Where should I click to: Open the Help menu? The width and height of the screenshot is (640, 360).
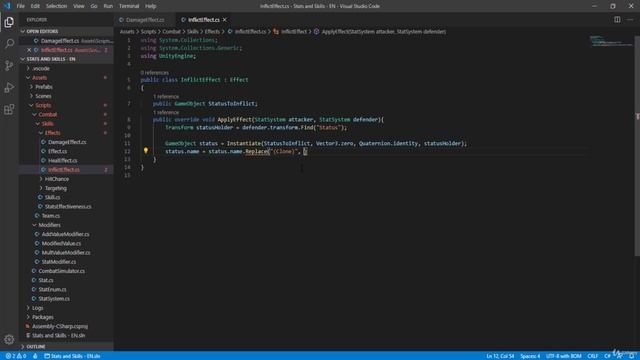pyautogui.click(x=151, y=6)
